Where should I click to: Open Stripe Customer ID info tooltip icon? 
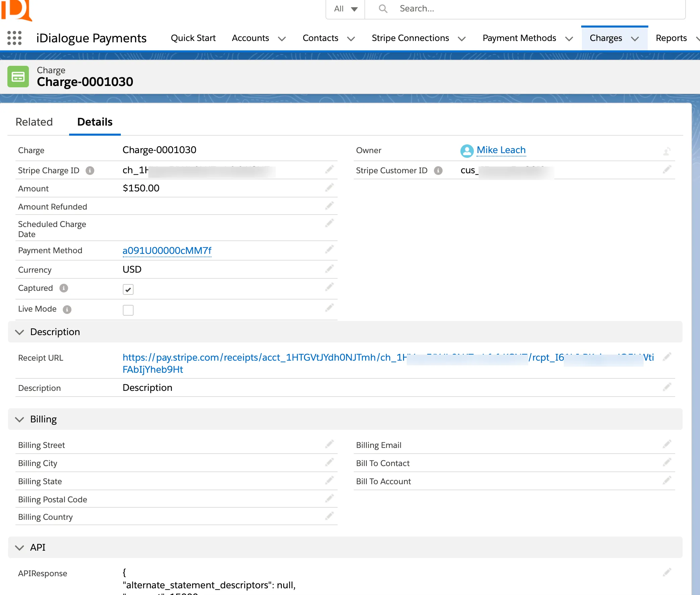[438, 171]
